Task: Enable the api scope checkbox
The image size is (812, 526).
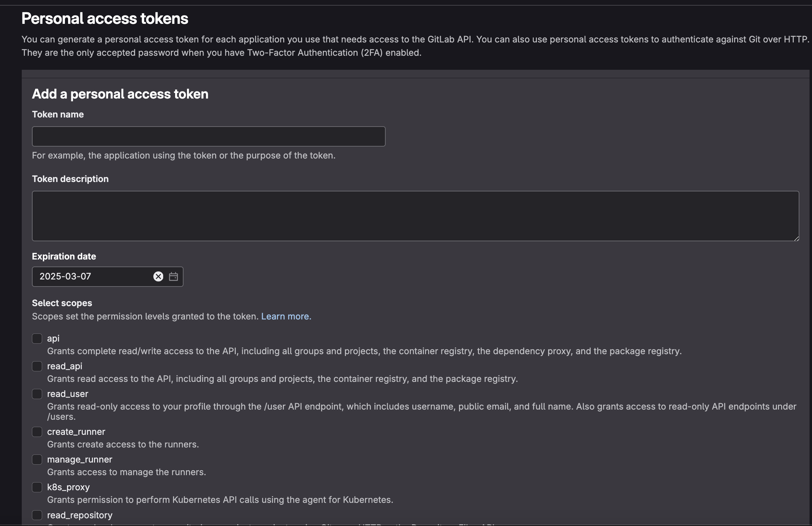Action: [37, 338]
